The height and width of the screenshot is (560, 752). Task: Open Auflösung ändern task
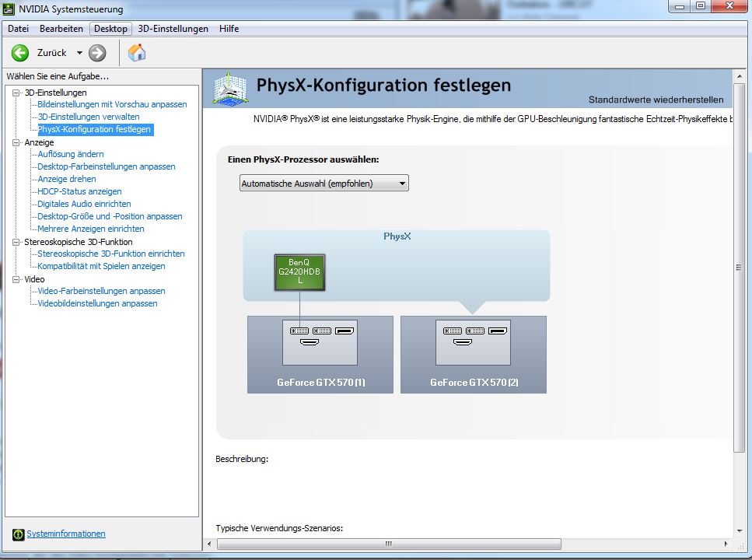click(x=71, y=154)
